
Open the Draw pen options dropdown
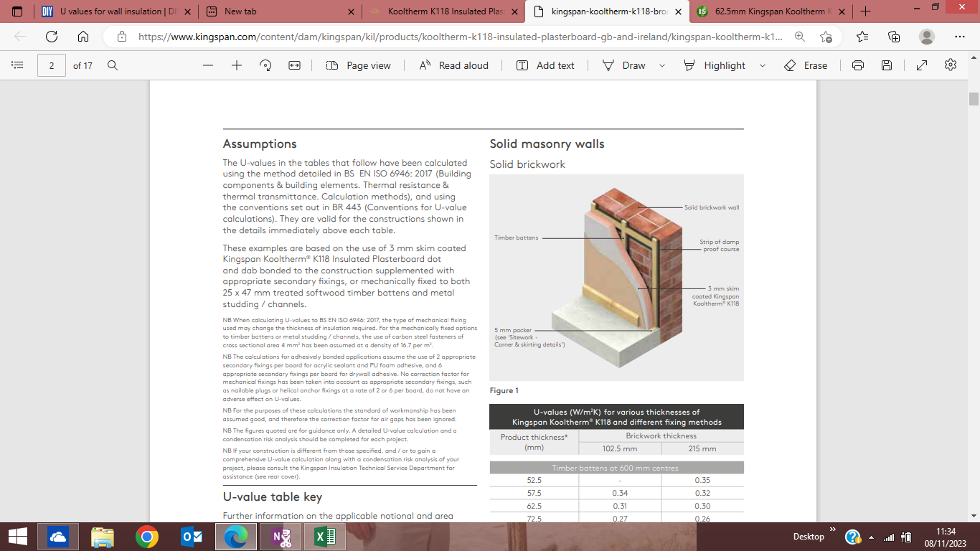coord(661,65)
